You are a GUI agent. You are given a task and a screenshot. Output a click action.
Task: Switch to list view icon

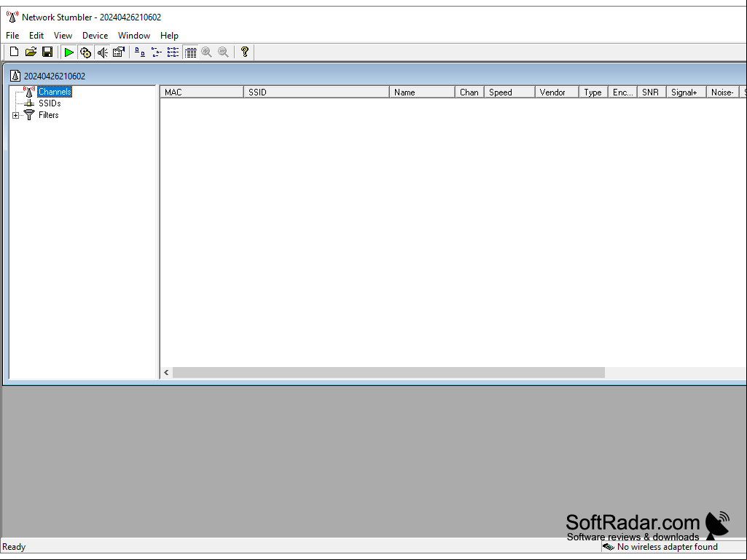pos(173,52)
